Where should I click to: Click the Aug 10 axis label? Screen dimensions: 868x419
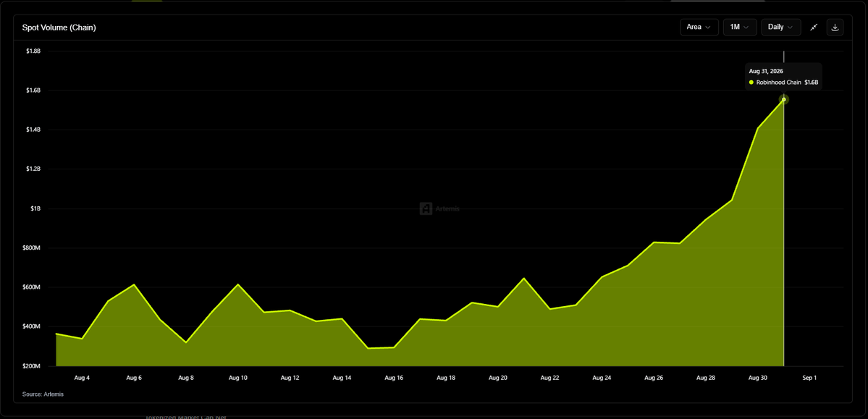[238, 378]
